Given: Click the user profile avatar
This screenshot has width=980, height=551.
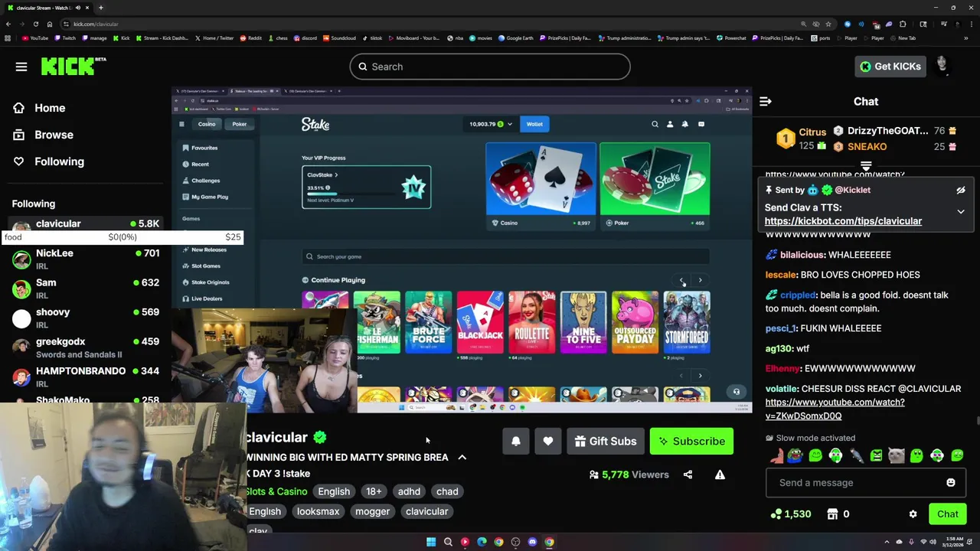Looking at the screenshot, I should [x=942, y=67].
